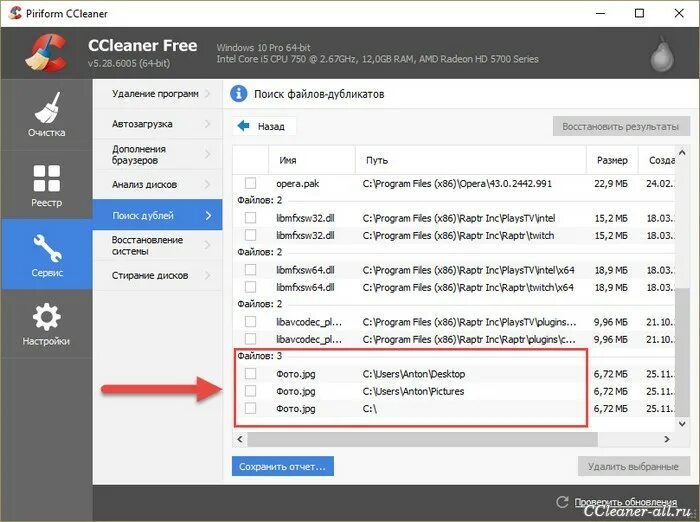The width and height of the screenshot is (700, 522).
Task: Tick libmfxsw32.dll in Raptr\twitch folder
Action: click(250, 235)
